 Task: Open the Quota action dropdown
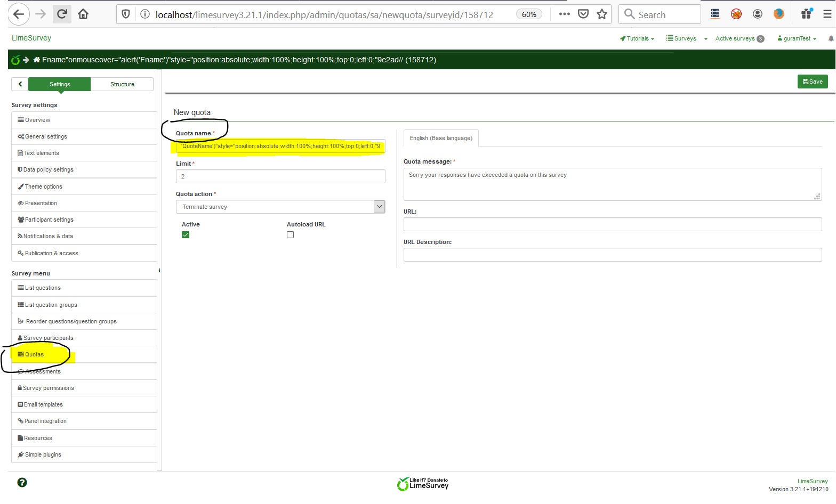pos(280,207)
